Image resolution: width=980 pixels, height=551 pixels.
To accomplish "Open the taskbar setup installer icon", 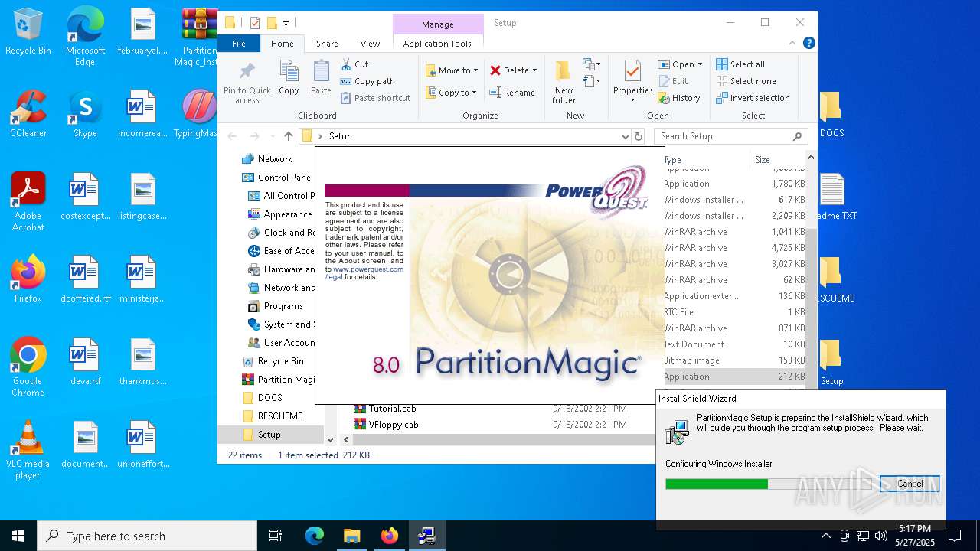I will click(x=426, y=536).
